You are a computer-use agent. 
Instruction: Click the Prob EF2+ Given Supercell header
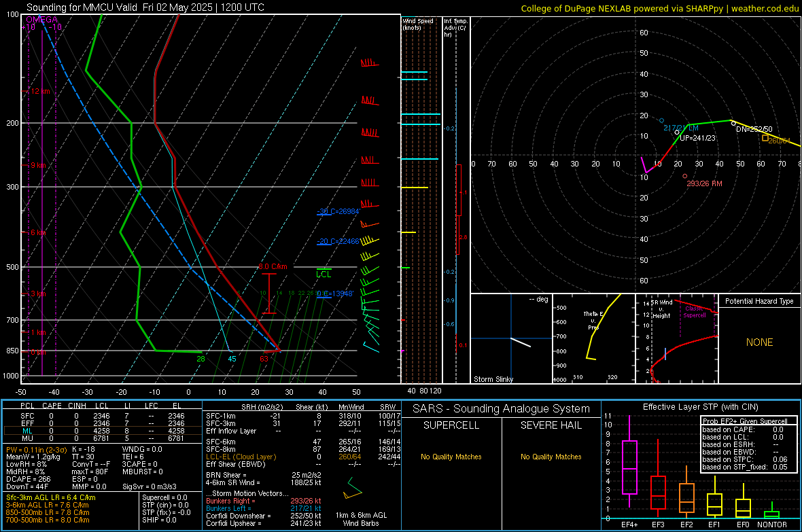[x=745, y=421]
